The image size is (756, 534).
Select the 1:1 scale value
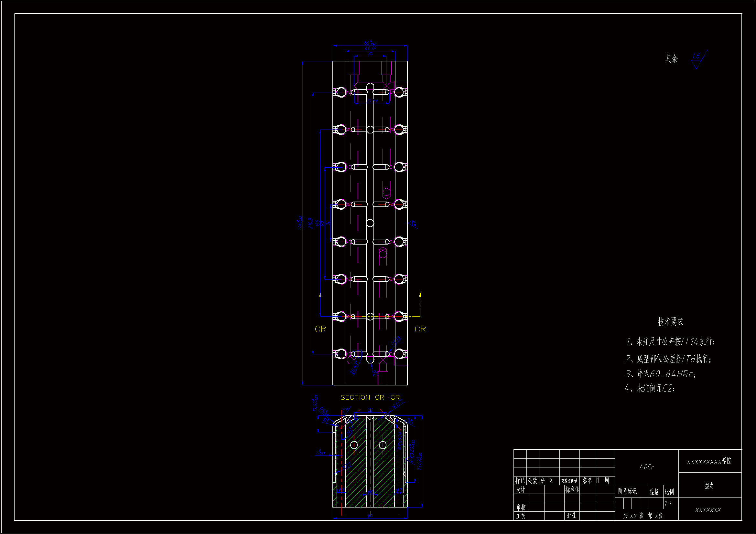[668, 503]
